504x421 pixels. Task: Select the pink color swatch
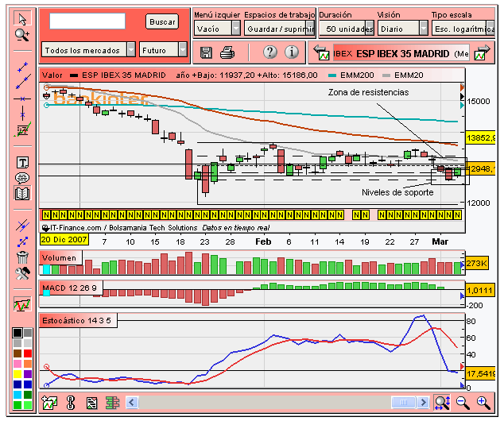[x=17, y=364]
